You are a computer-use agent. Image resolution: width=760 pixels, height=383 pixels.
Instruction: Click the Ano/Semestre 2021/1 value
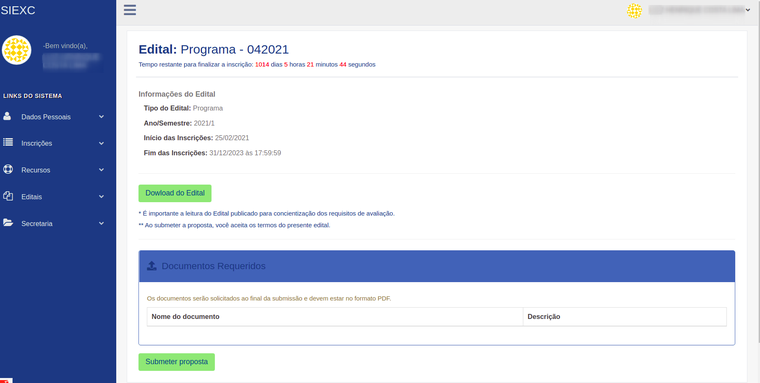pos(204,123)
